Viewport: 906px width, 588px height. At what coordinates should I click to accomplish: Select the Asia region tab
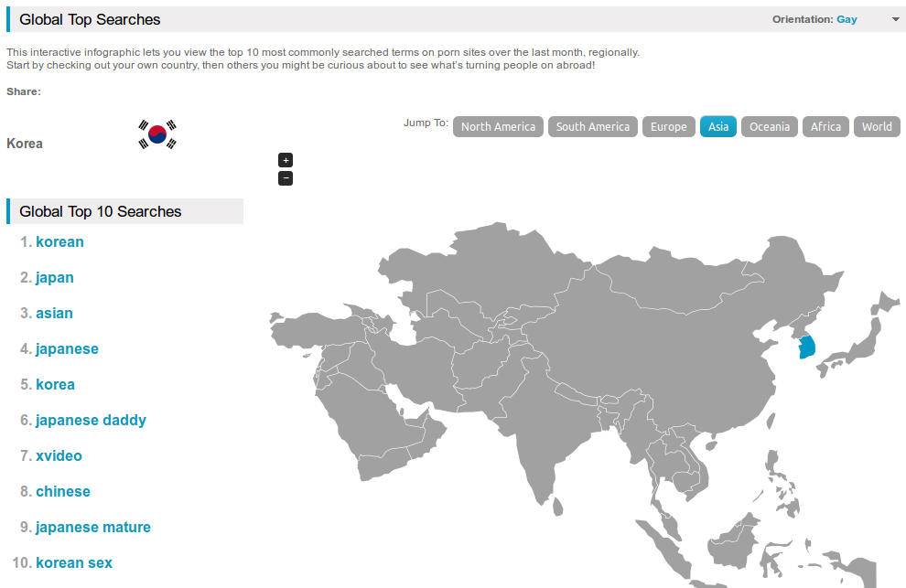718,127
